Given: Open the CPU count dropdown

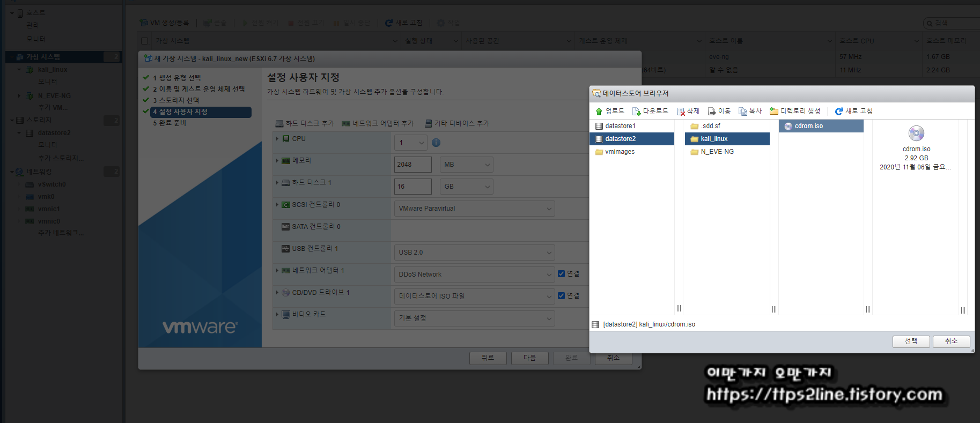Looking at the screenshot, I should [411, 143].
